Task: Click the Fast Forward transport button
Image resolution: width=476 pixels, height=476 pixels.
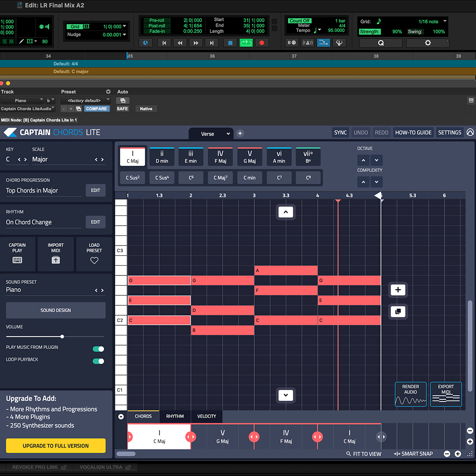Action: pos(196,43)
